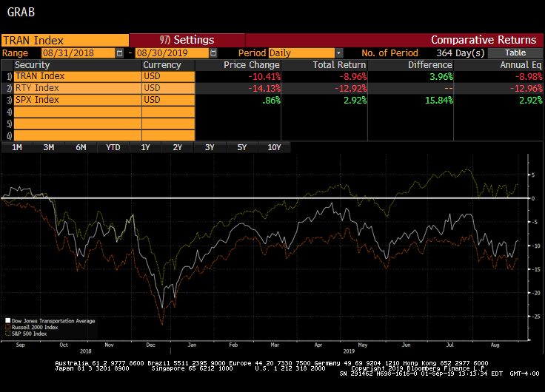Click the Comparative Returns title
This screenshot has width=545, height=392.
(484, 40)
